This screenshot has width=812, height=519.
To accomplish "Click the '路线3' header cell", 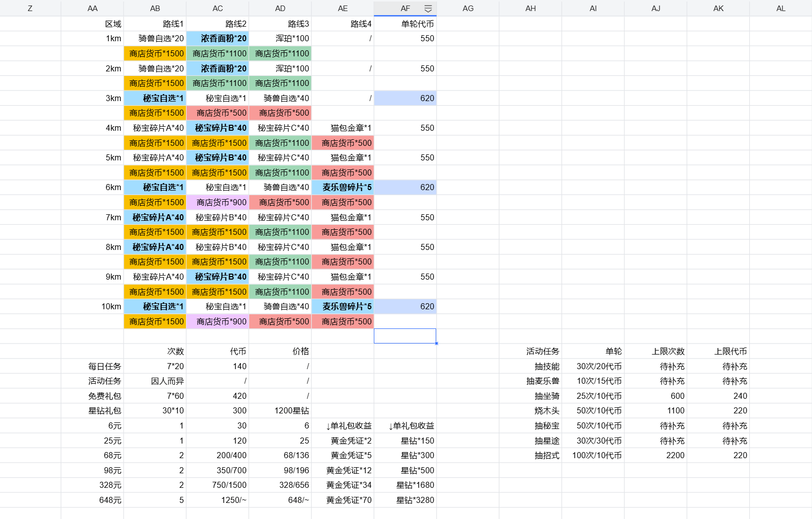I will click(280, 24).
